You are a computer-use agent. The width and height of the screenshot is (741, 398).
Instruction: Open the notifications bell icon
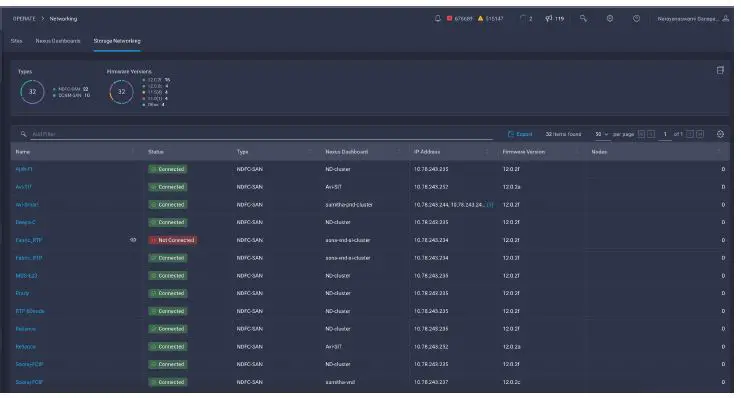point(438,18)
